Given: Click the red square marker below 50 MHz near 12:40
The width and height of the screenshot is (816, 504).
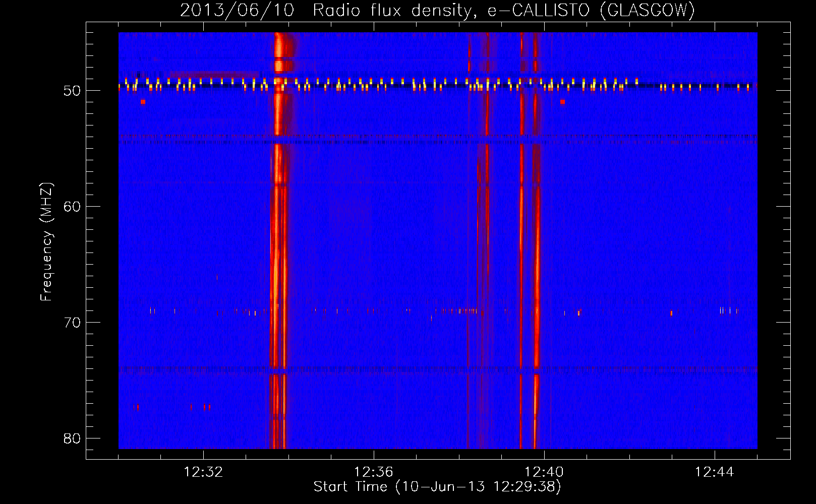Looking at the screenshot, I should pyautogui.click(x=562, y=102).
